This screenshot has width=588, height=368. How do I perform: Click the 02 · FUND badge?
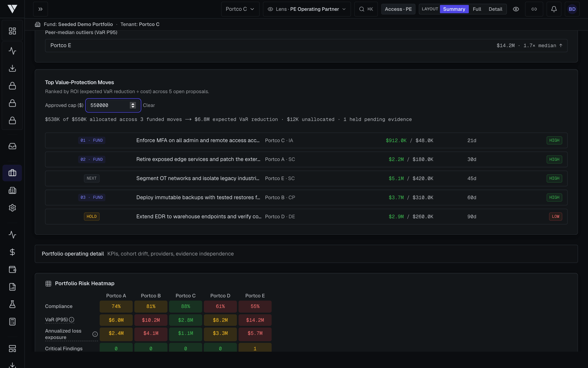[x=92, y=159]
